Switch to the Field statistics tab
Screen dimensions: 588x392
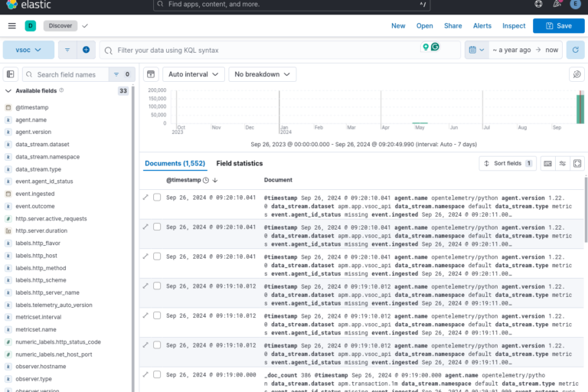coord(239,164)
